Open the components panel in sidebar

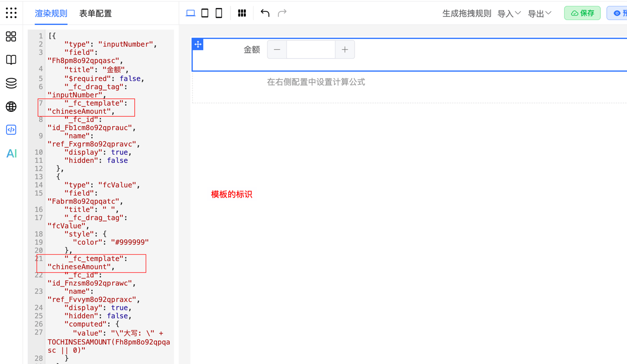tap(11, 36)
